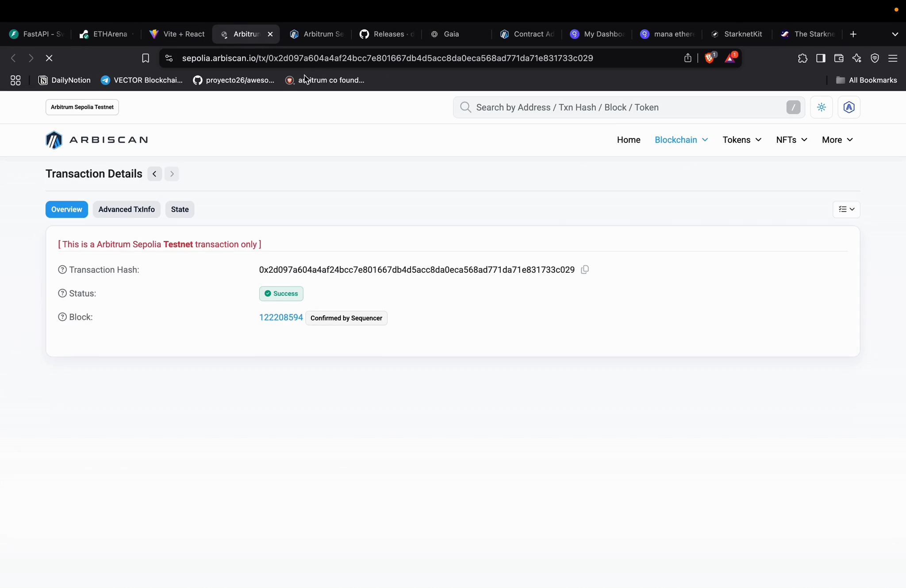
Task: Switch to Vite + React browser tab
Action: coord(177,34)
